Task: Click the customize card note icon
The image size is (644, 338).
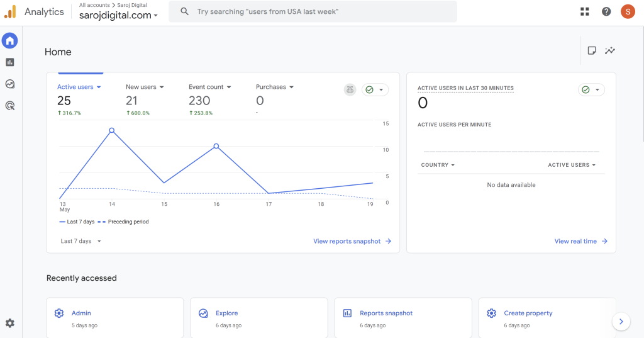Action: pyautogui.click(x=592, y=51)
